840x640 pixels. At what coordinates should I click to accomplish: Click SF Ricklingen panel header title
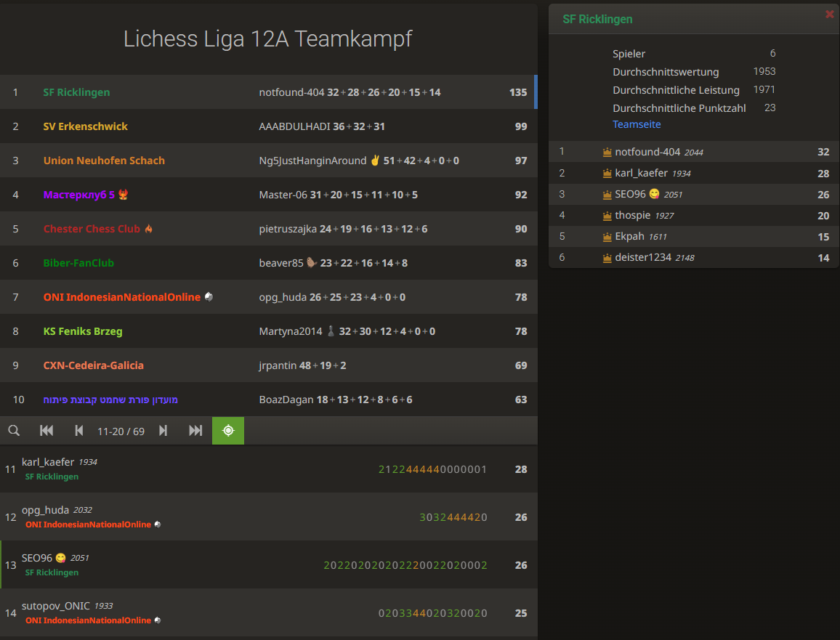[597, 20]
